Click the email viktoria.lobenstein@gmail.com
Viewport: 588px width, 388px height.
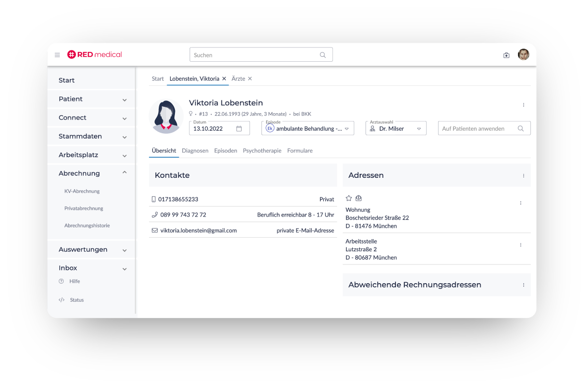click(x=198, y=230)
